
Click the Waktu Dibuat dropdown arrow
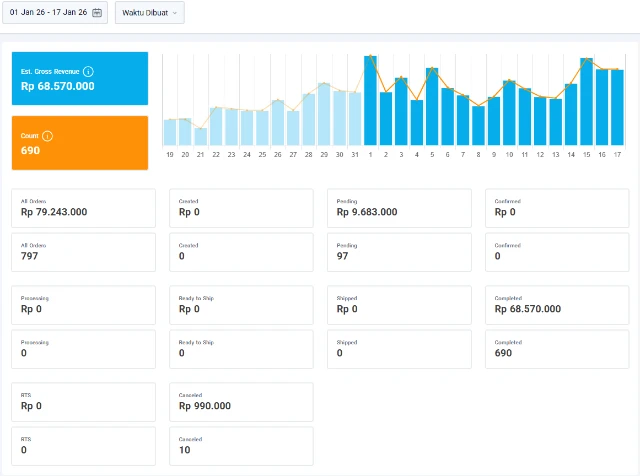[176, 13]
